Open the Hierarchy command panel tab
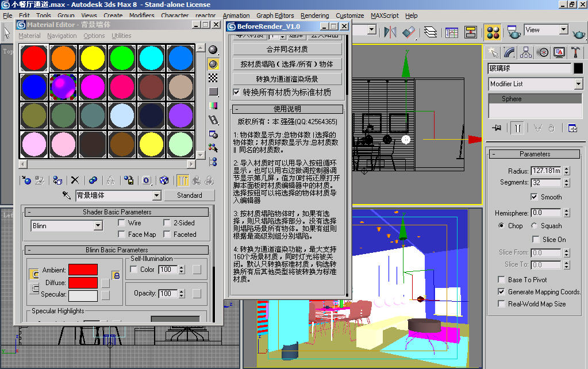This screenshot has width=588, height=369. (x=526, y=52)
